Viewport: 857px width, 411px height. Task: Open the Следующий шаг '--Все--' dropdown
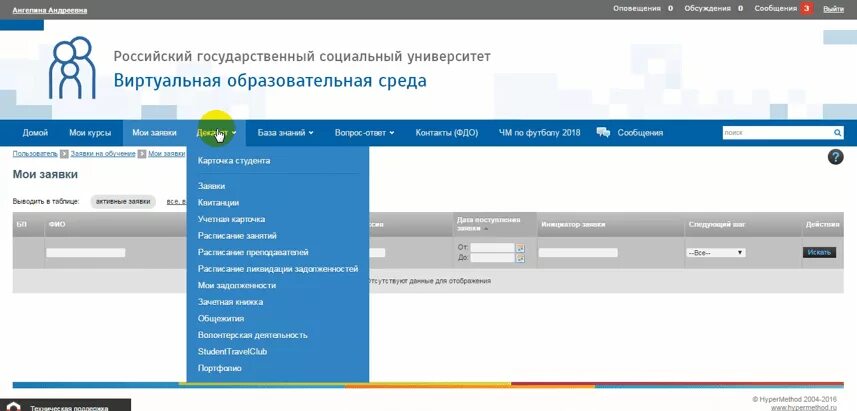(x=715, y=253)
